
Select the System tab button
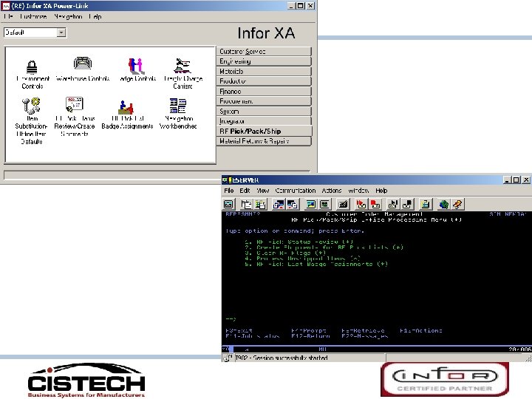coord(264,112)
